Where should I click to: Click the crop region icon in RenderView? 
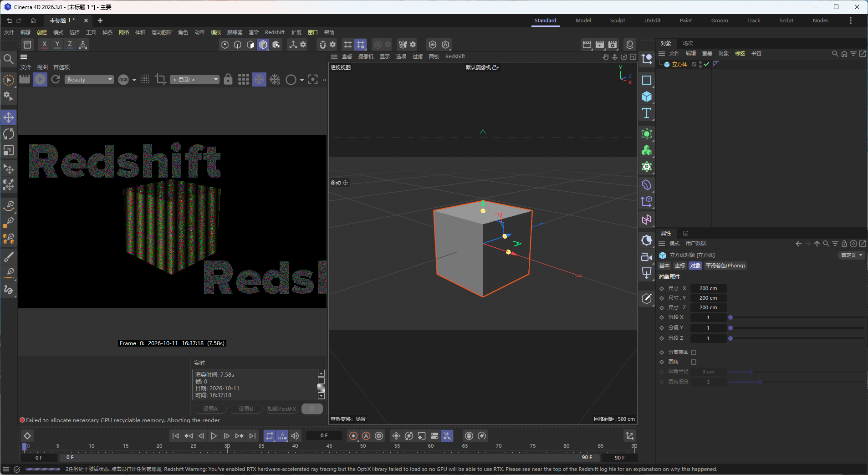pyautogui.click(x=160, y=80)
